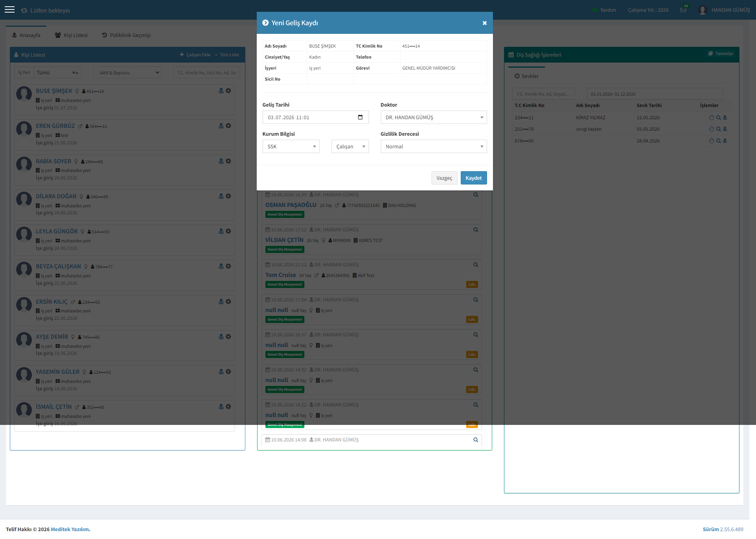Click the gear icon for RABİA SOYER
The image size is (756, 539).
click(228, 161)
